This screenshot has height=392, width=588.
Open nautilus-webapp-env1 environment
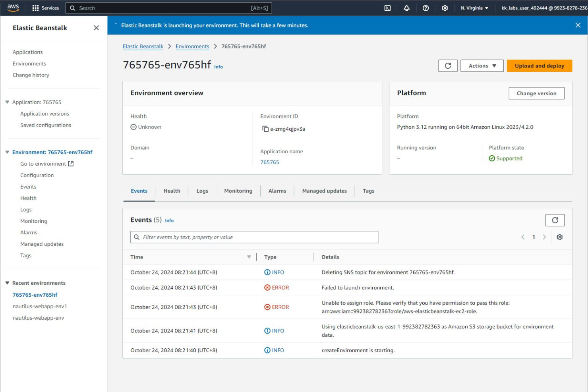point(40,306)
